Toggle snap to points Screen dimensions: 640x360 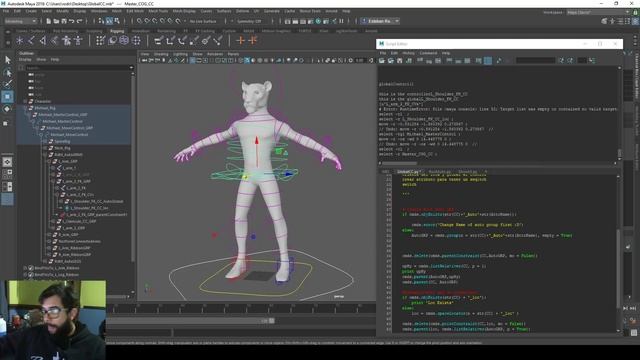[x=155, y=21]
